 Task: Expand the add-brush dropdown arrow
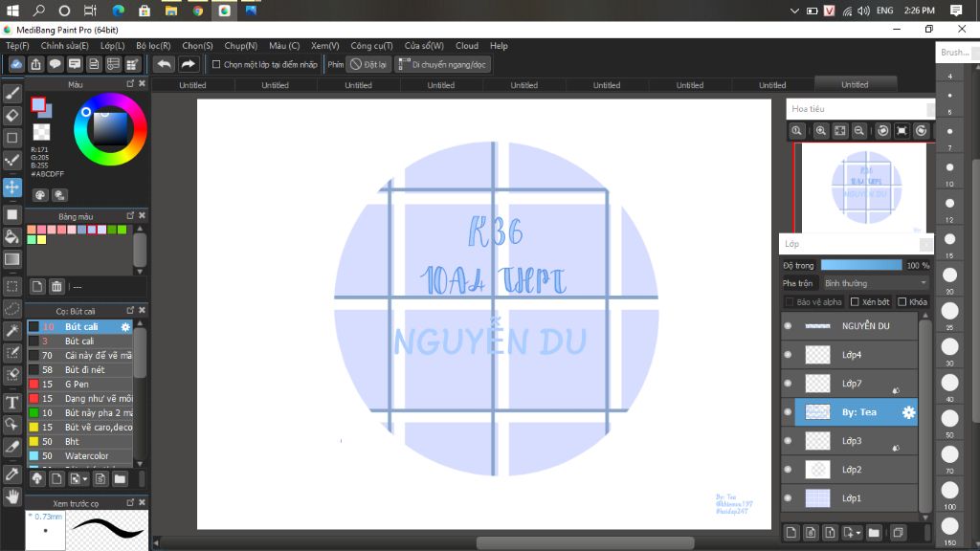point(84,479)
